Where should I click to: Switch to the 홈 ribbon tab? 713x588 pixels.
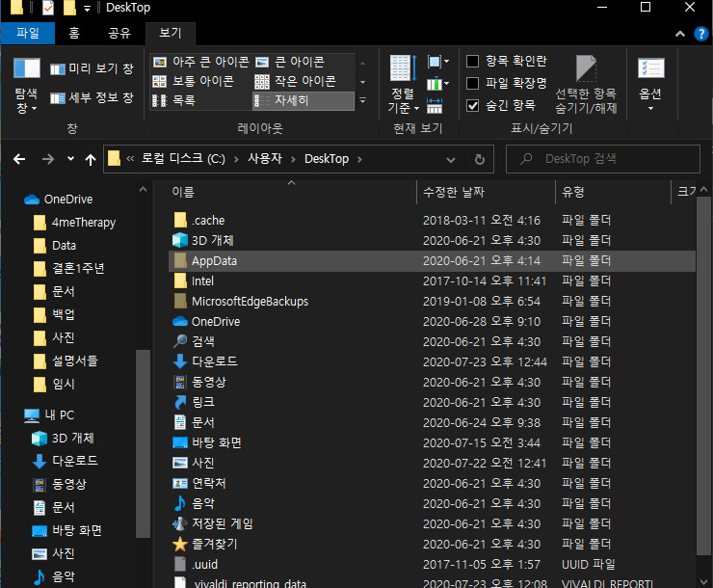pyautogui.click(x=74, y=33)
